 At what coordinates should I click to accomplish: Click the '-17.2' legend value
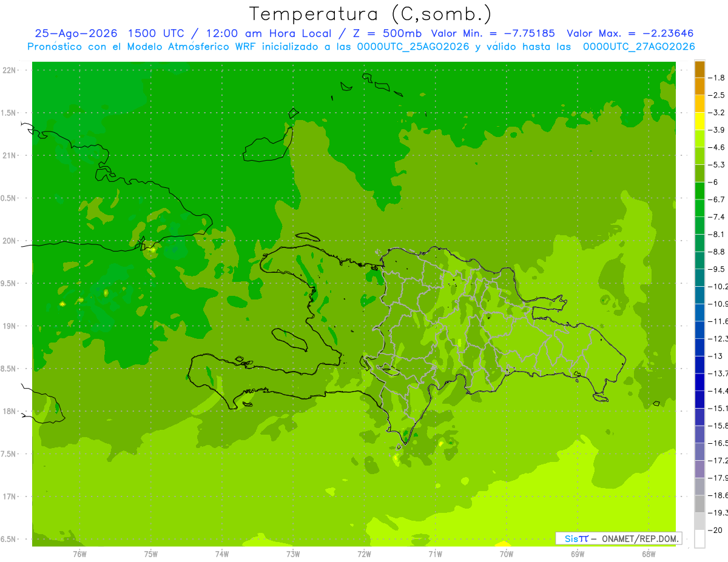pos(718,460)
